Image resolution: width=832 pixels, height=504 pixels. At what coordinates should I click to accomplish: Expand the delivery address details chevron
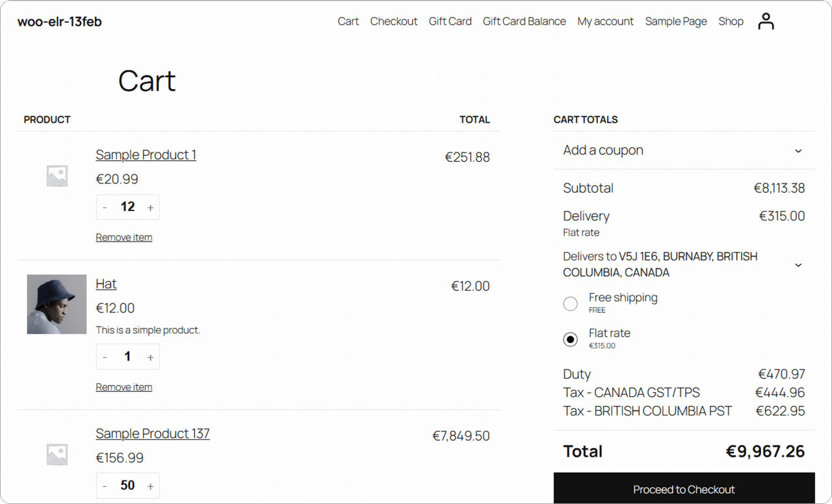tap(798, 264)
